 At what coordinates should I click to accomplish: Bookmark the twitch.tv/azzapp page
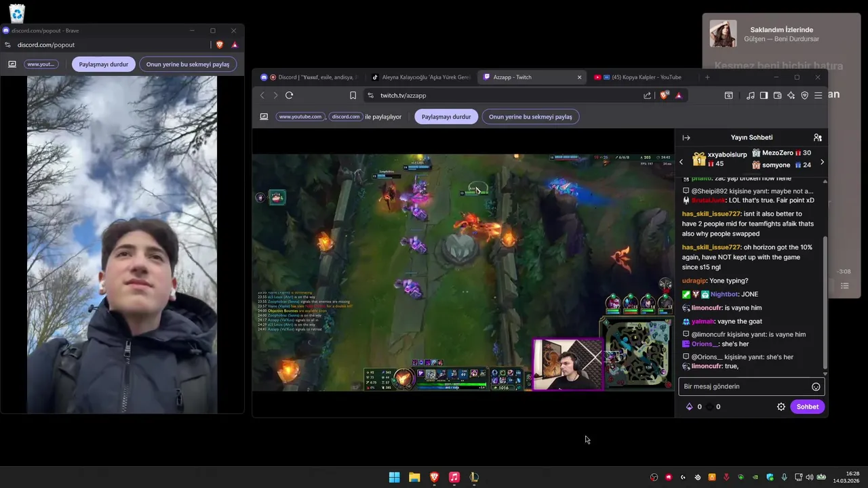coord(353,96)
